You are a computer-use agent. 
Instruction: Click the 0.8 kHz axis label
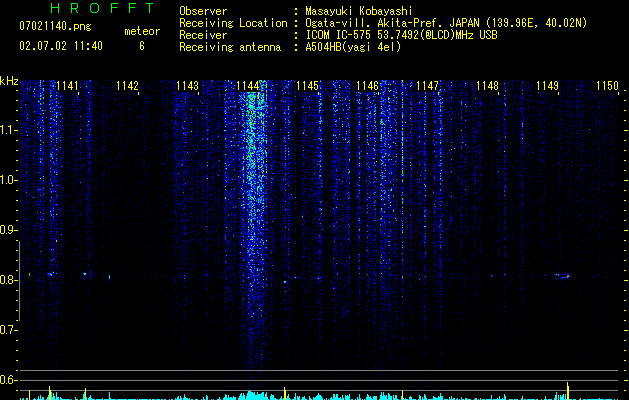pos(8,280)
